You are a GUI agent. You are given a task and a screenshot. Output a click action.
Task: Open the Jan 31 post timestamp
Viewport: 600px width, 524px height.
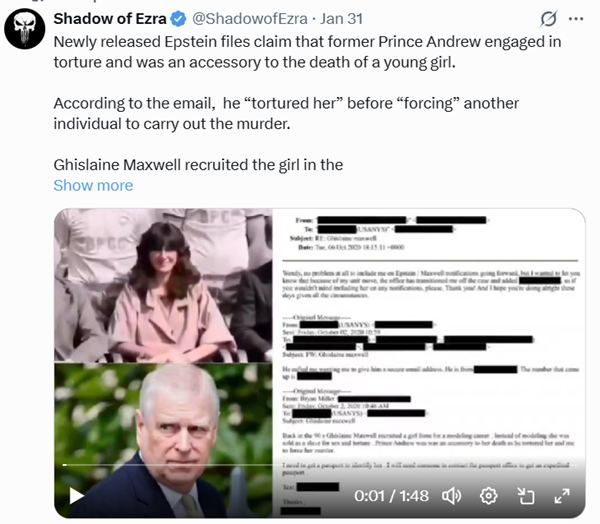(x=341, y=19)
